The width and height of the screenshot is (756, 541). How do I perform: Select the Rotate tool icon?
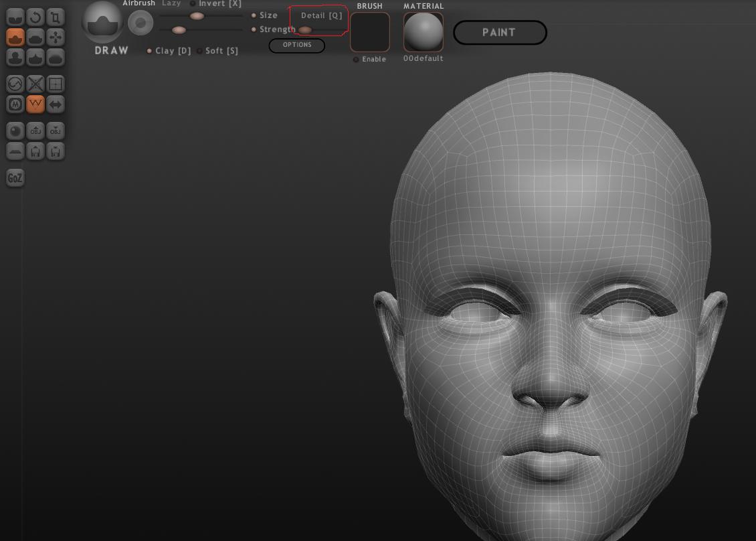click(35, 17)
